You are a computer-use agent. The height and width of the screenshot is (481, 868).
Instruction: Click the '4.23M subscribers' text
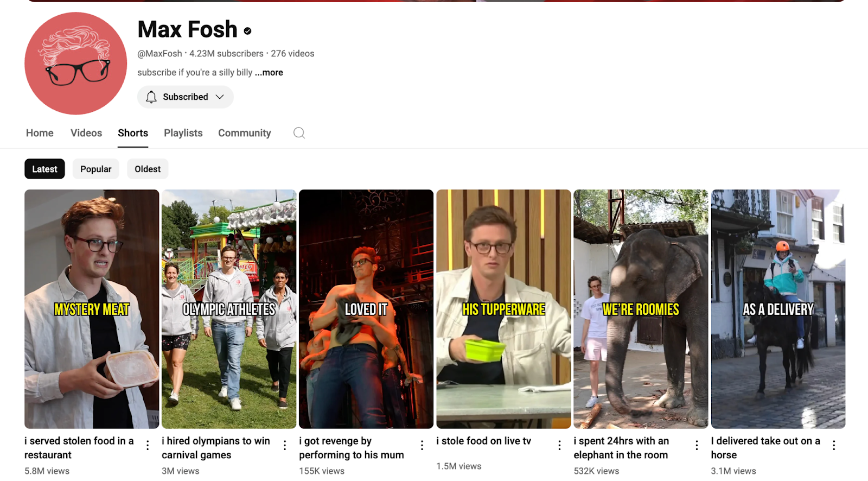tap(226, 54)
